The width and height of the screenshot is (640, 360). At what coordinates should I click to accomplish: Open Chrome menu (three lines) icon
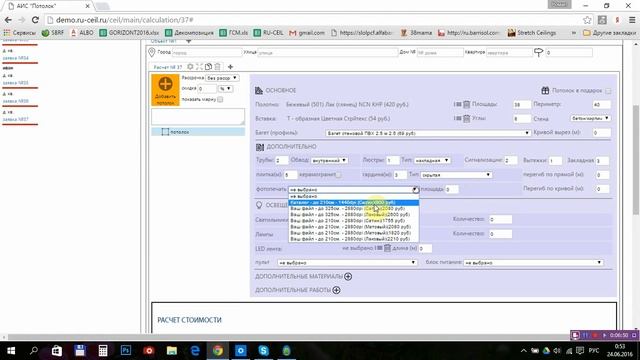click(x=632, y=20)
